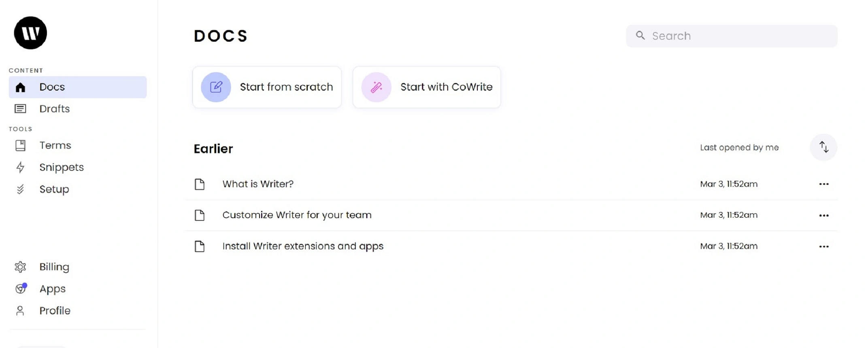Open the Billing settings page
The height and width of the screenshot is (348, 868).
coord(54,267)
